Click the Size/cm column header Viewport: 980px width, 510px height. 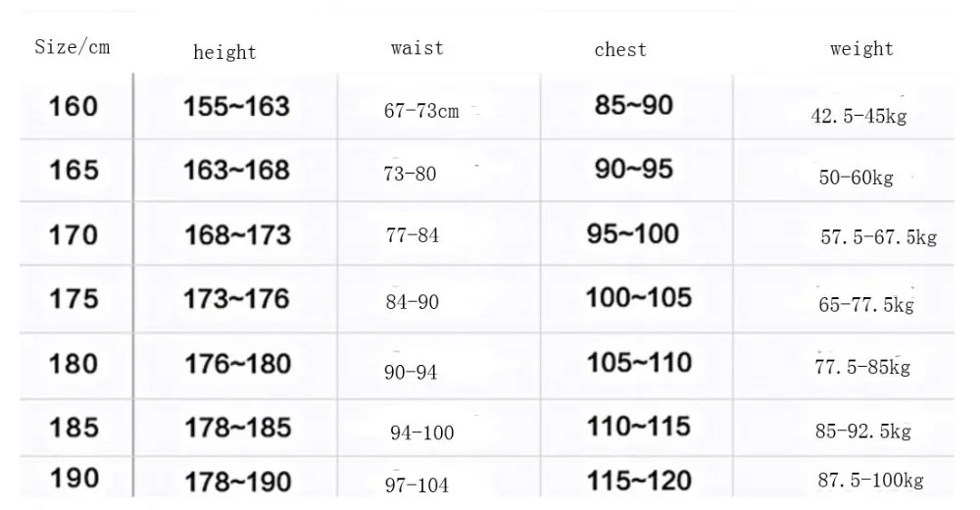(x=72, y=47)
